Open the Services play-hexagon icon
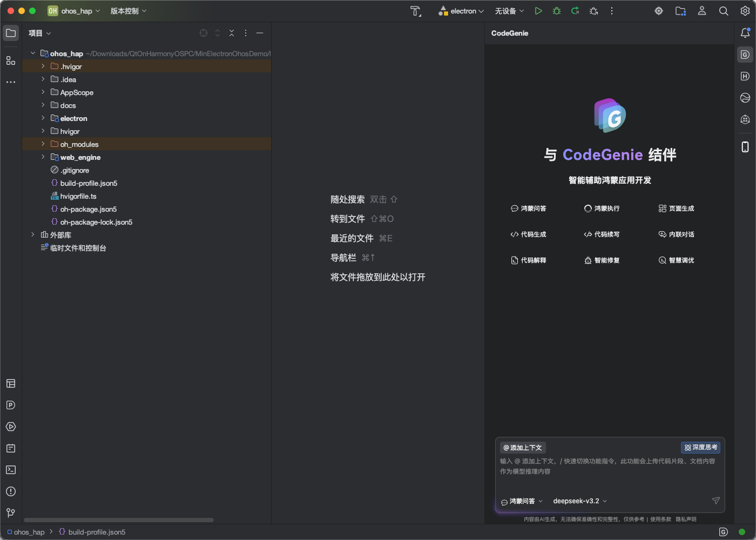The width and height of the screenshot is (756, 540). [x=11, y=427]
